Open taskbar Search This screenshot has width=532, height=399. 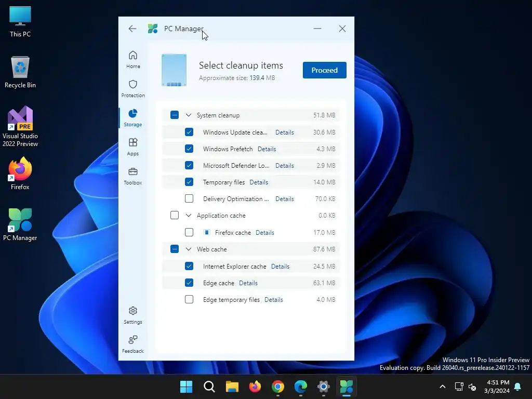click(209, 387)
